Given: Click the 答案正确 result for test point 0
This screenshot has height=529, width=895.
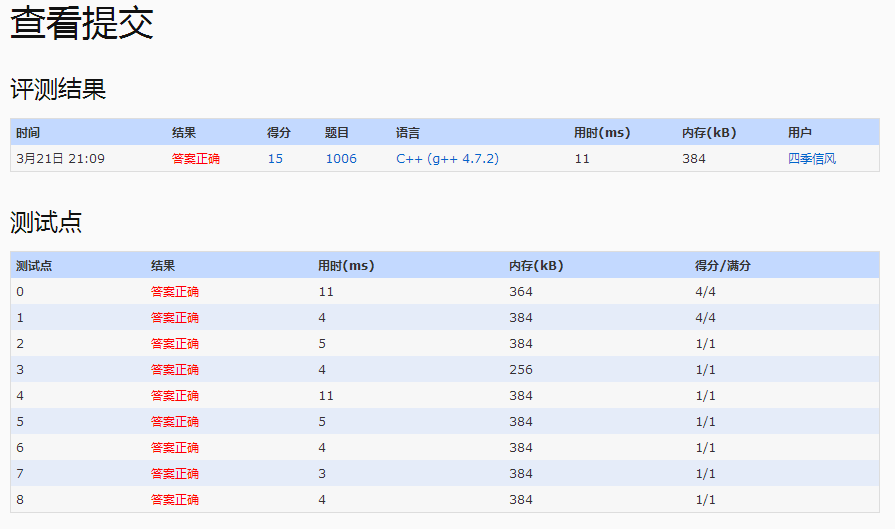Looking at the screenshot, I should (x=175, y=292).
